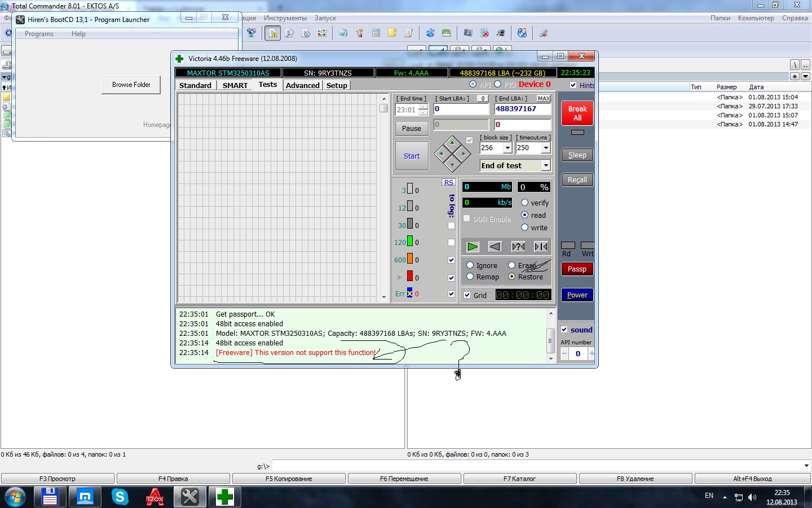Click the right arrow on the diamond navigation pad

[x=464, y=154]
